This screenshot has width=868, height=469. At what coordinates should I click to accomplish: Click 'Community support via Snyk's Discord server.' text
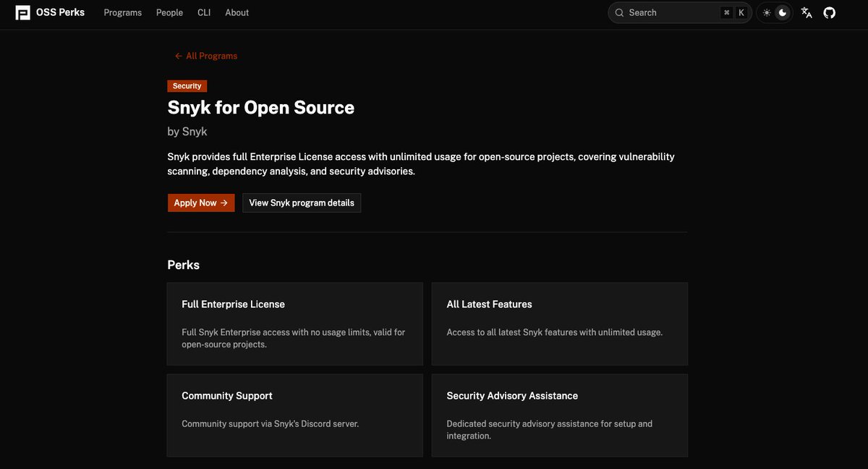click(270, 423)
